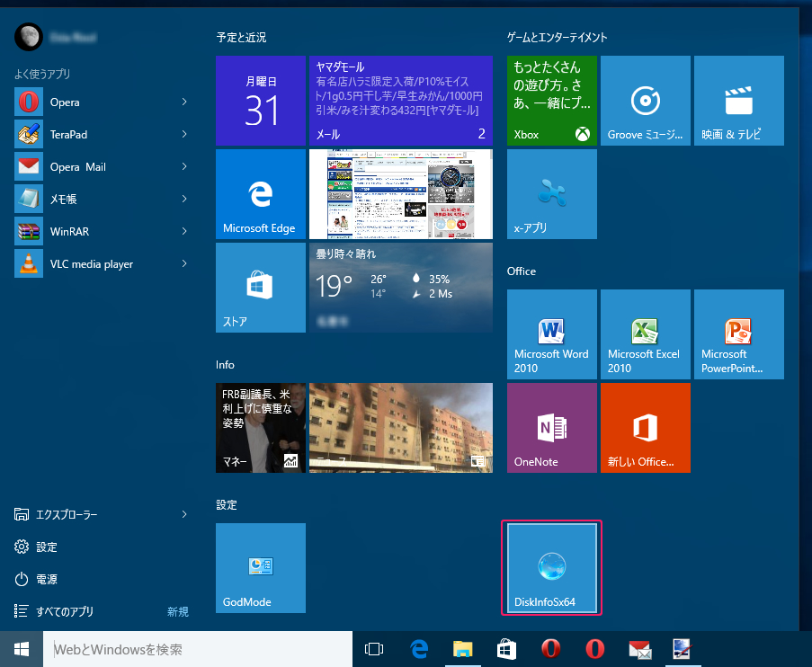Open the x-アプリ tile
The width and height of the screenshot is (812, 667).
click(x=552, y=194)
